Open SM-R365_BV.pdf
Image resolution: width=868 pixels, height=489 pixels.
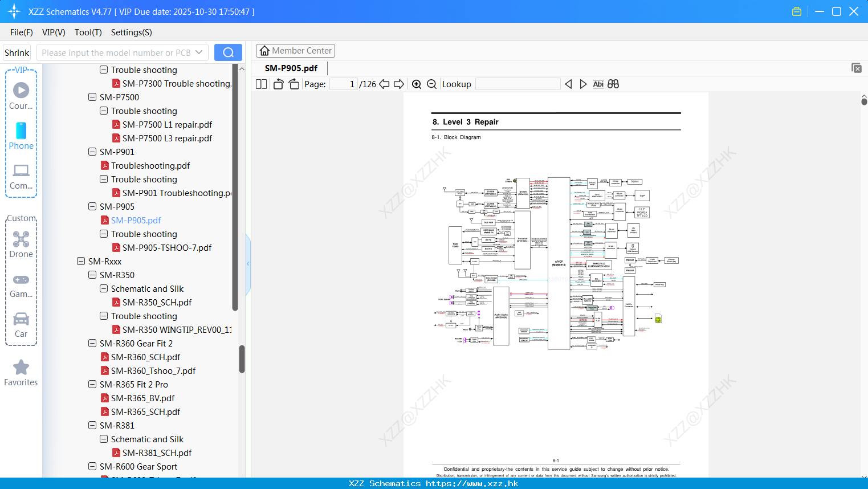click(142, 398)
